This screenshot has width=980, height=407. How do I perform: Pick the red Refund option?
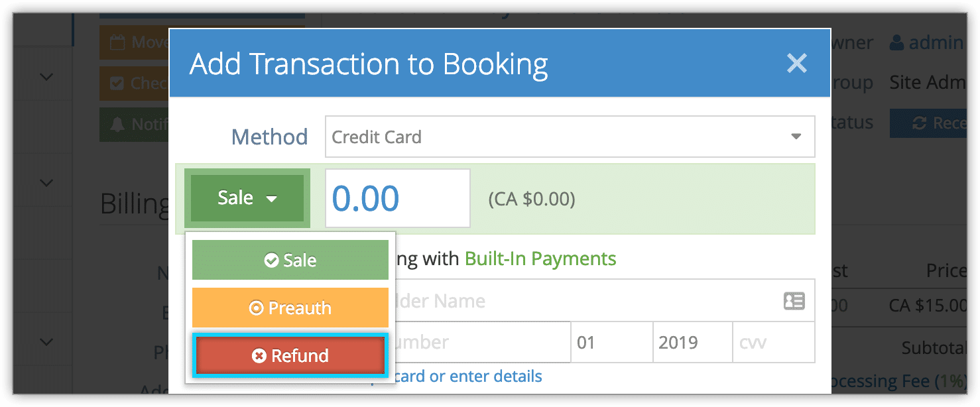click(289, 356)
